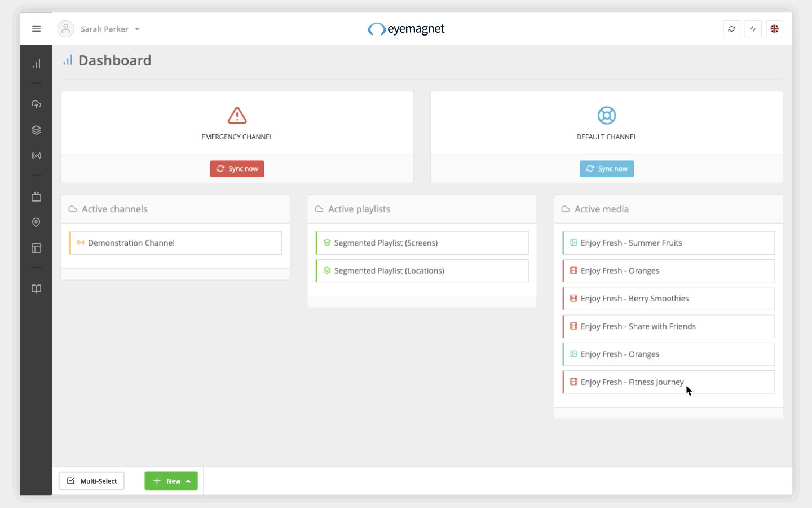Sync the Emergency Channel now

[x=237, y=169]
